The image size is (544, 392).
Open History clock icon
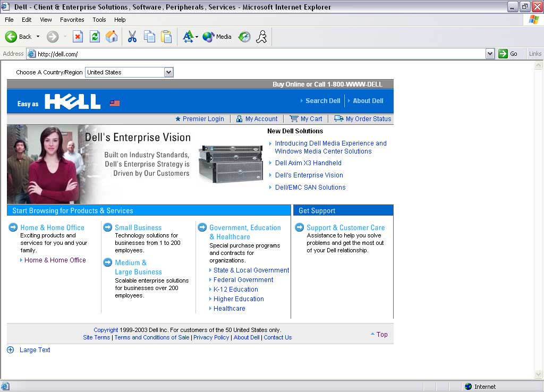(x=244, y=37)
